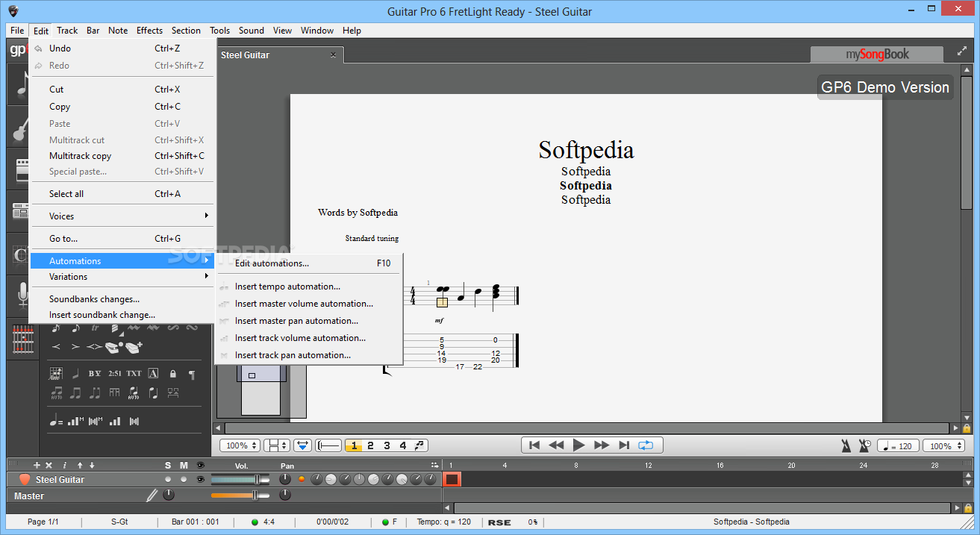Image resolution: width=980 pixels, height=535 pixels.
Task: Click the Steel Guitar orange pick icon
Action: [25, 479]
